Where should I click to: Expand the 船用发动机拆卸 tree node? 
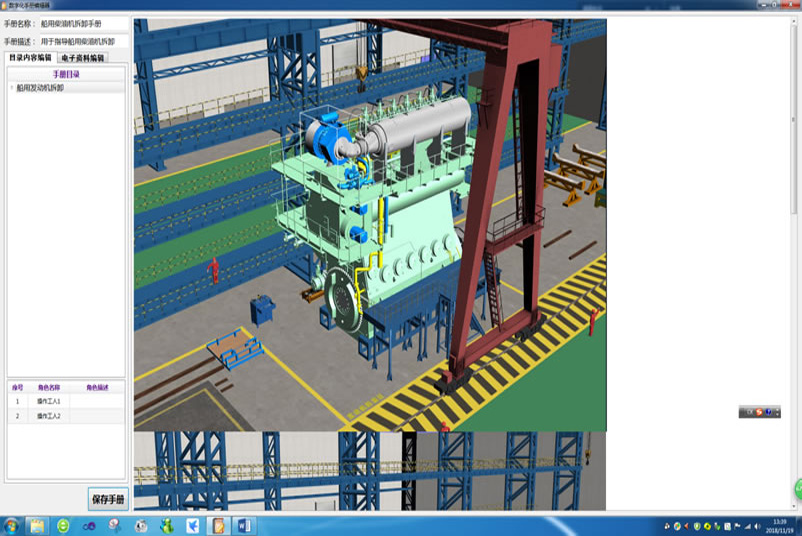point(12,88)
